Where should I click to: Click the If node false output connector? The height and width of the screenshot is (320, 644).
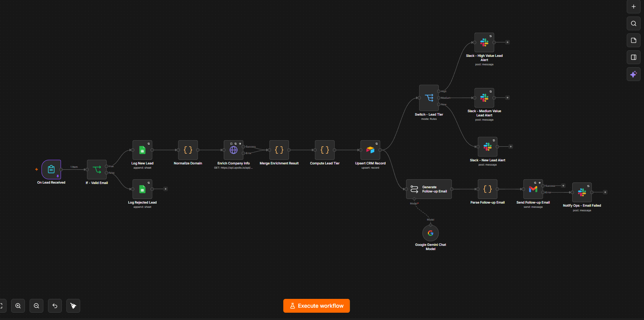(x=107, y=173)
